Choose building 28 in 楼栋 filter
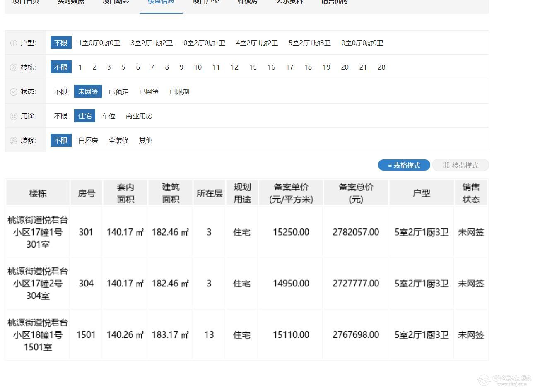The height and width of the screenshot is (392, 540). tap(381, 67)
